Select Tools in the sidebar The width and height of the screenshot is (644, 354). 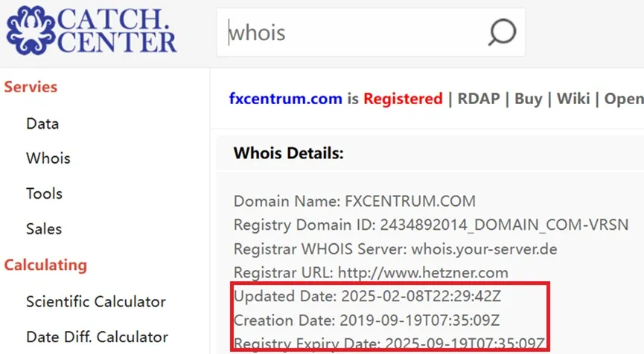45,193
